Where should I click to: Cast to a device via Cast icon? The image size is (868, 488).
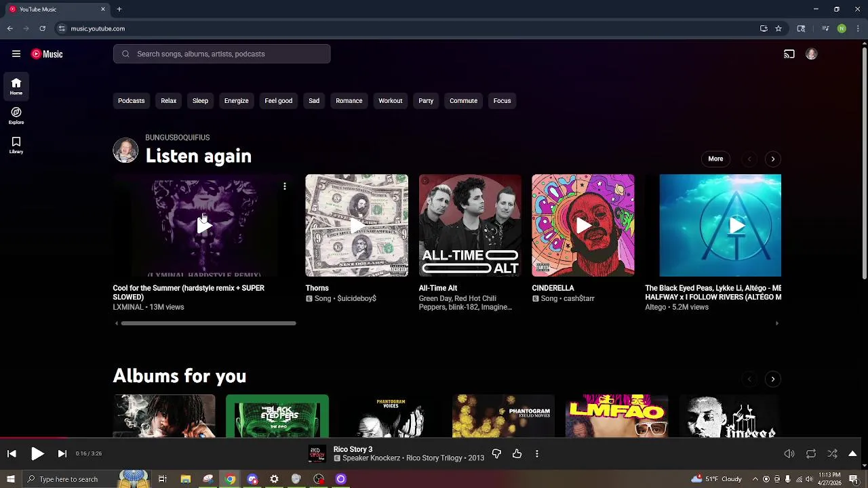point(789,54)
